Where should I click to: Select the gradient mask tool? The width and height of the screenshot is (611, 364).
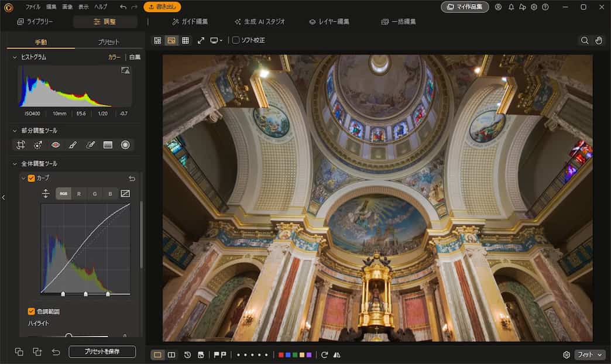[108, 145]
